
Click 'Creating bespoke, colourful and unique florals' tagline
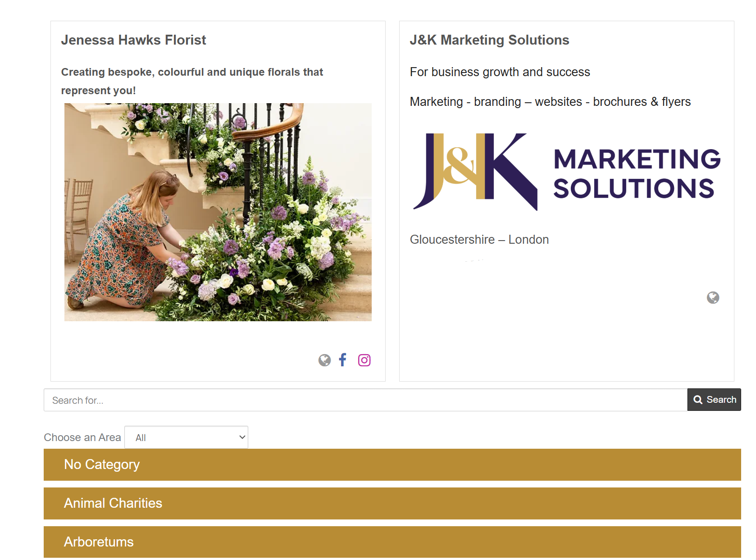pyautogui.click(x=192, y=81)
